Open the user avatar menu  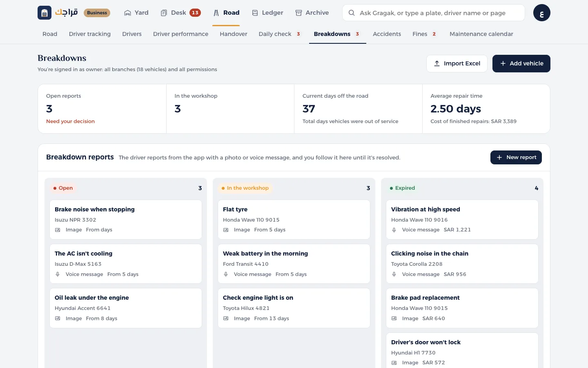541,13
